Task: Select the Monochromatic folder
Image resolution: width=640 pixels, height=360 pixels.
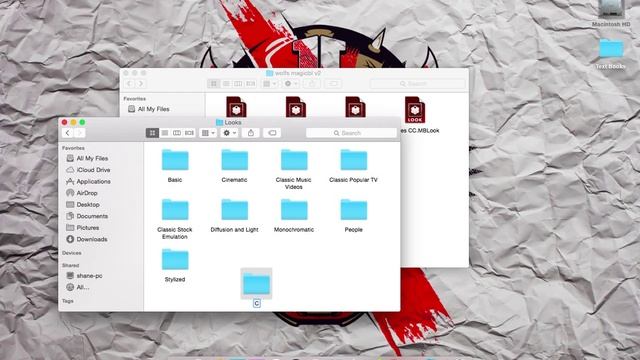Action: click(294, 210)
